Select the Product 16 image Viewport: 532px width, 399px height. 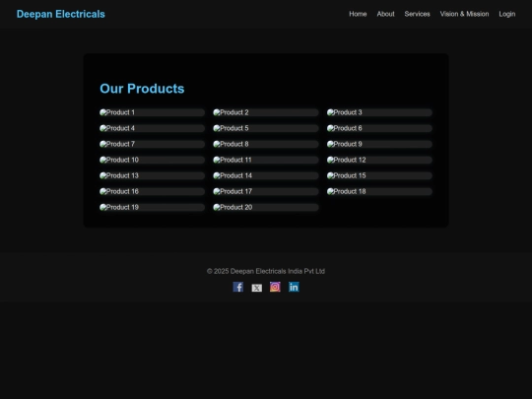click(x=153, y=191)
